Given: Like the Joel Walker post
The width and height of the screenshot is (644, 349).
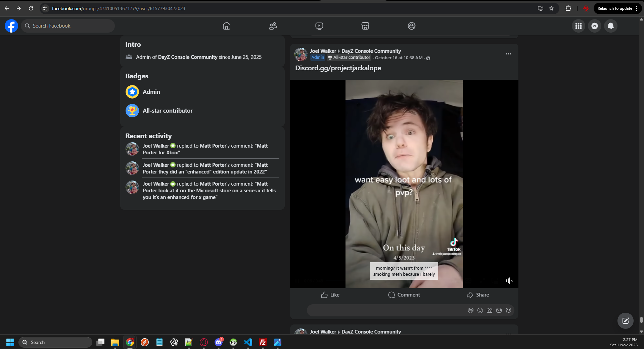Looking at the screenshot, I should [330, 295].
